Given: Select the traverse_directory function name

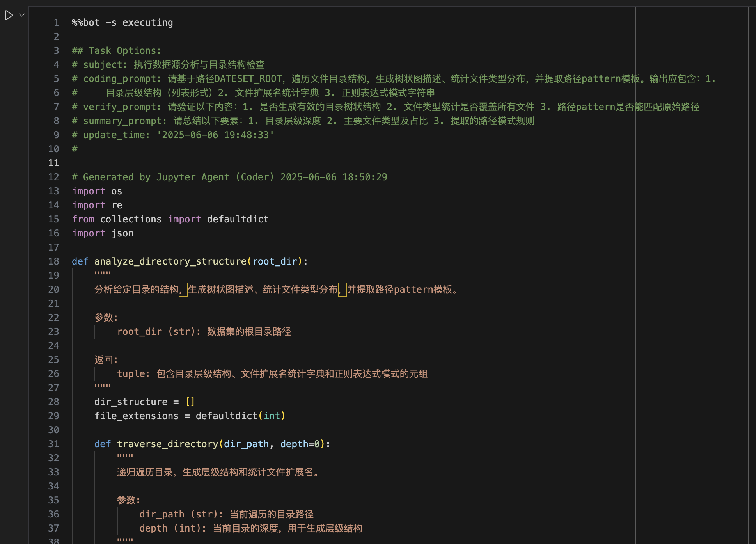Looking at the screenshot, I should (167, 444).
